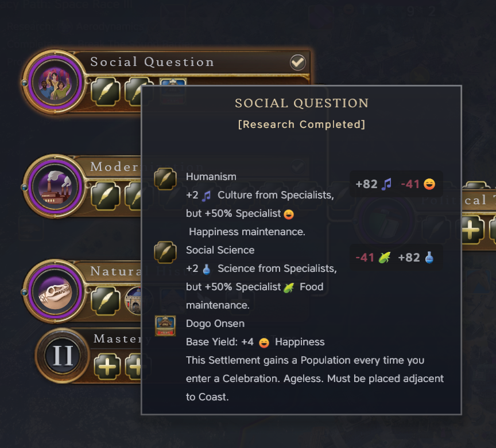Click the Social Question civic title bar
This screenshot has width=496, height=448.
(x=189, y=62)
